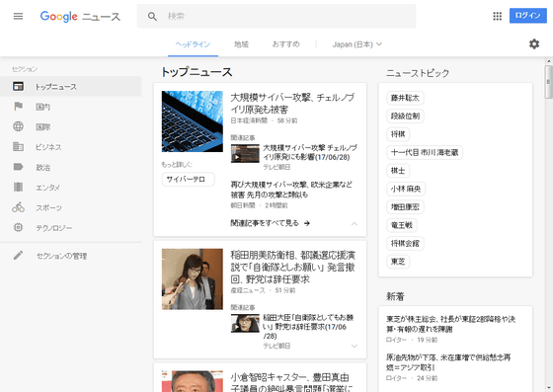The image size is (553, 392).
Task: Click arrow next to 関連記事をすべて見る
Action: coord(307,223)
